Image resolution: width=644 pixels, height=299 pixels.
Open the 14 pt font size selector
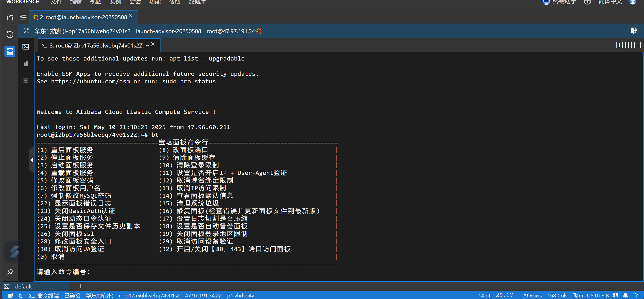484,295
